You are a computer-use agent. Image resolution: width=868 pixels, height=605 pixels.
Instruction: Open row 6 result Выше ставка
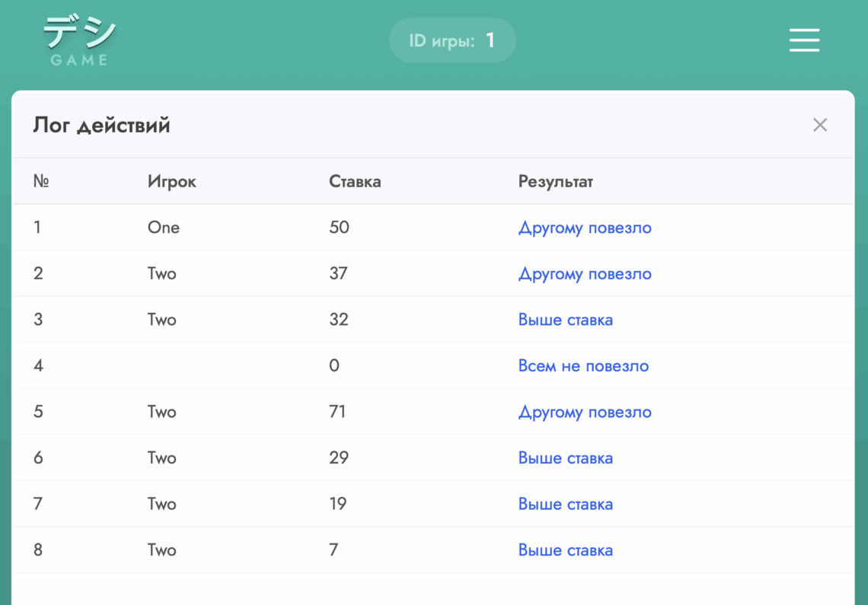click(x=565, y=458)
